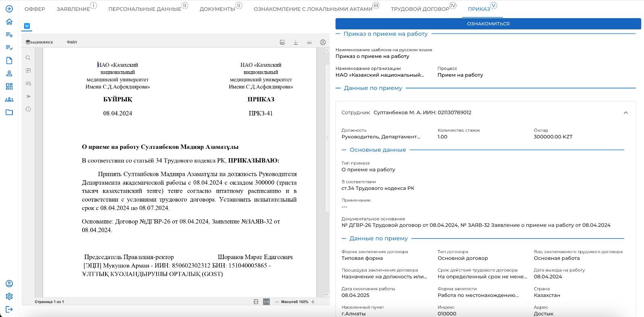Download the order document file
644x317 pixels.
tap(295, 42)
